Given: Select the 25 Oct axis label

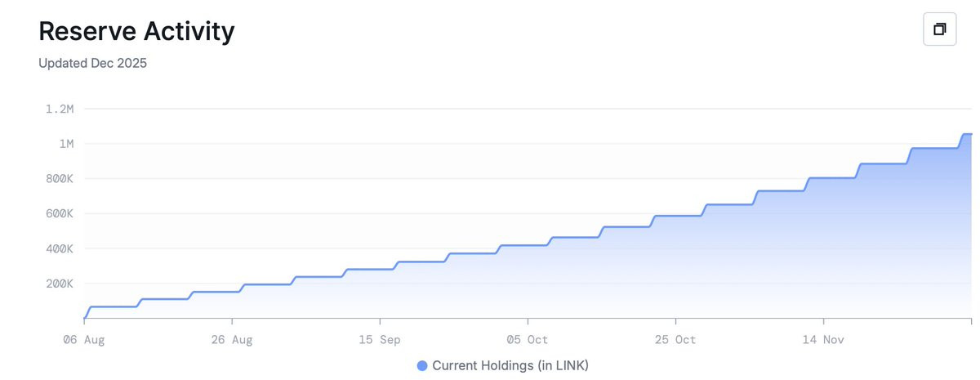Looking at the screenshot, I should (x=675, y=339).
